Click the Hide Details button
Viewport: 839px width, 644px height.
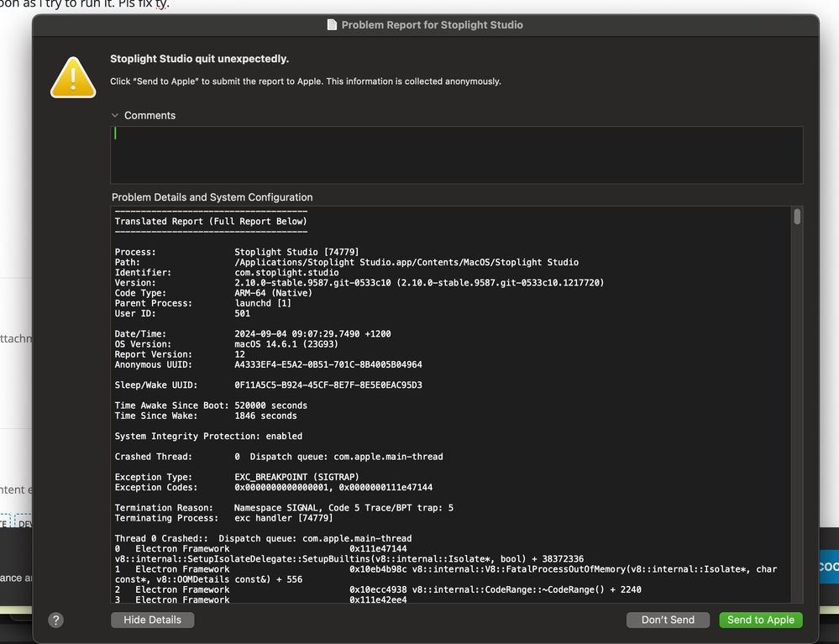click(153, 620)
